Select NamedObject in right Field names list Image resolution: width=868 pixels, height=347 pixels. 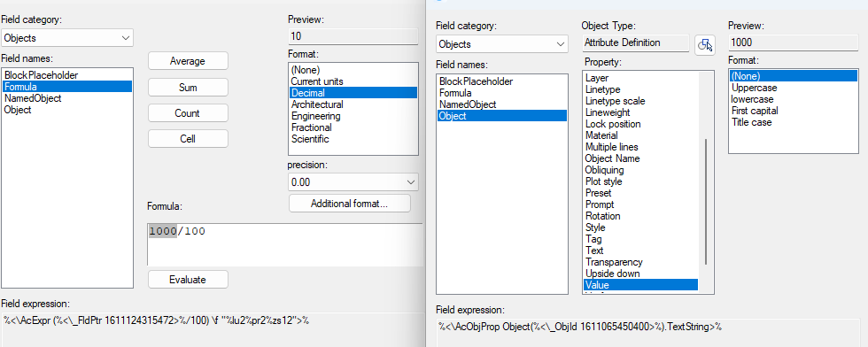[468, 104]
